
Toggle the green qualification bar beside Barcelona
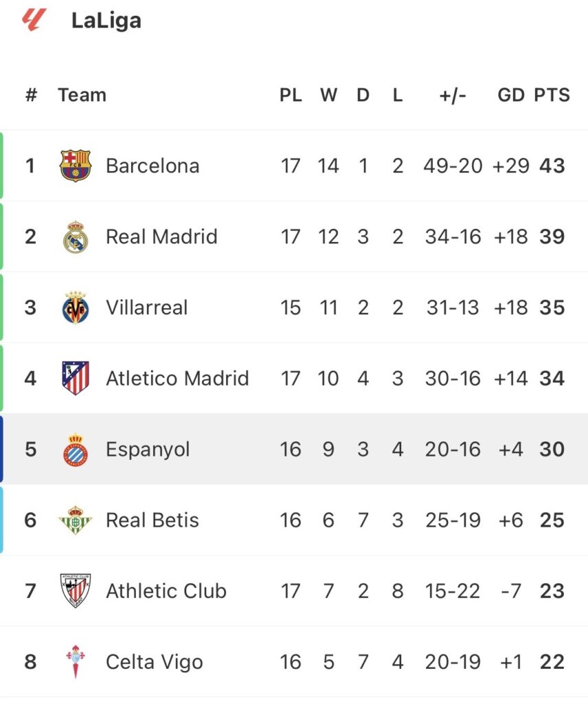click(x=3, y=166)
